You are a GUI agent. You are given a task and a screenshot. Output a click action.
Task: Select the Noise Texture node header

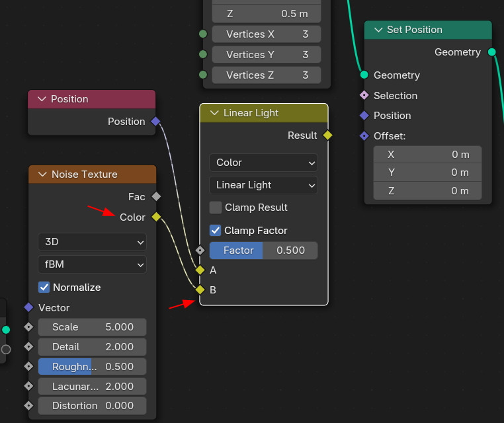(92, 174)
